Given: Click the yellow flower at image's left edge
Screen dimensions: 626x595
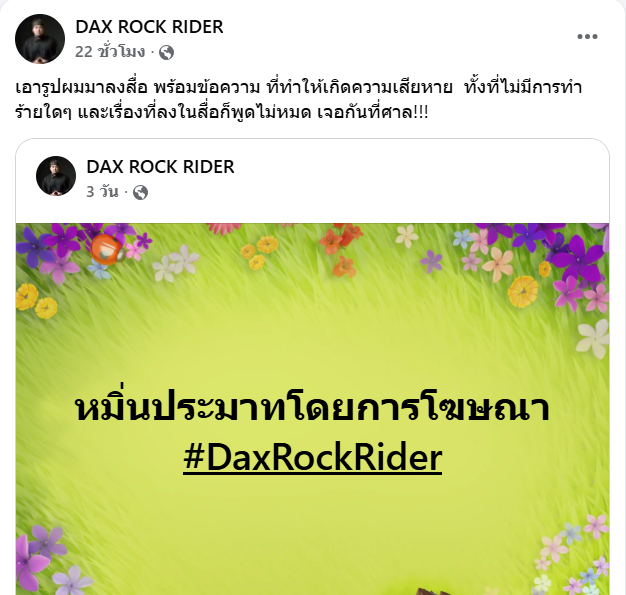Looking at the screenshot, I should click(27, 296).
